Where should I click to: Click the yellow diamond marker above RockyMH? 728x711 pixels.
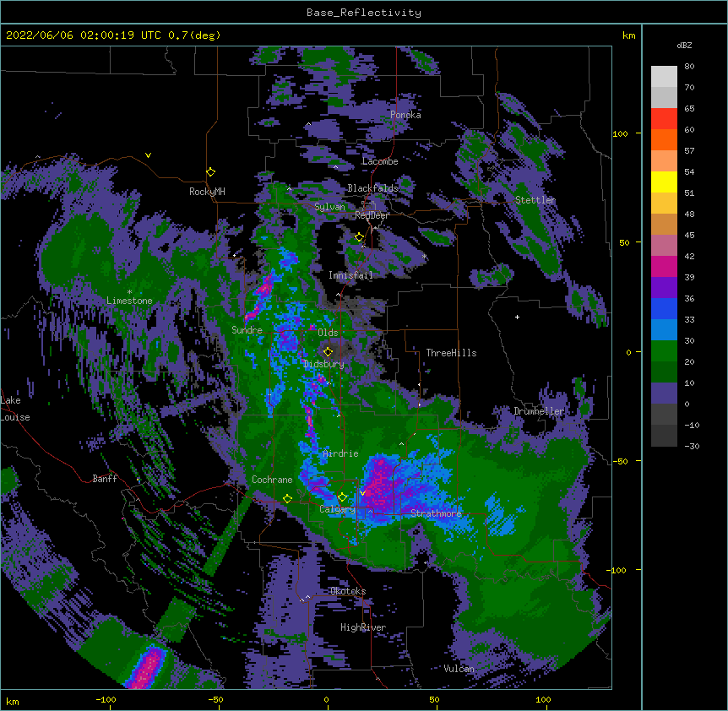[211, 172]
